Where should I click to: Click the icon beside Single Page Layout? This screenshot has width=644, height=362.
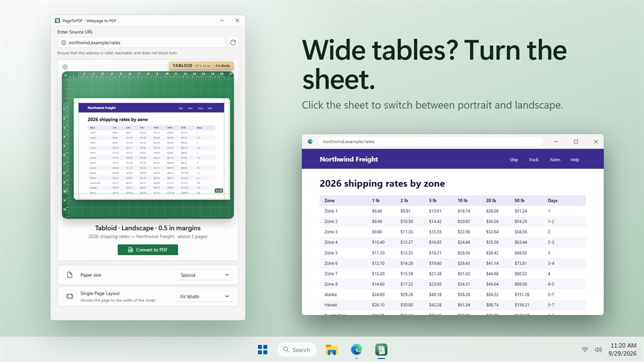70,297
